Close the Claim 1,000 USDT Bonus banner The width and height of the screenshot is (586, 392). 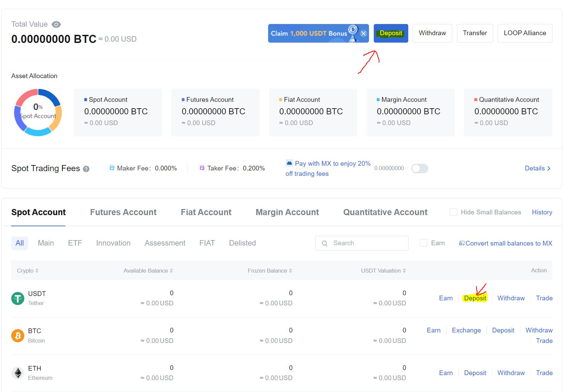click(x=363, y=33)
